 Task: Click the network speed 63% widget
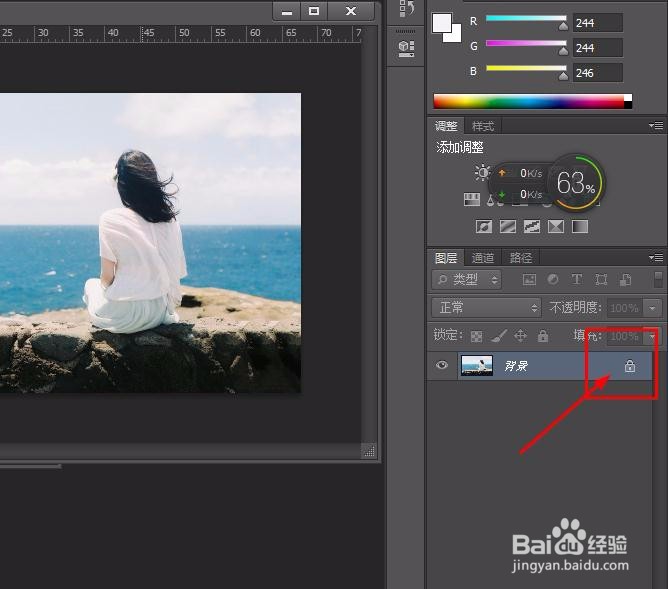pyautogui.click(x=576, y=183)
